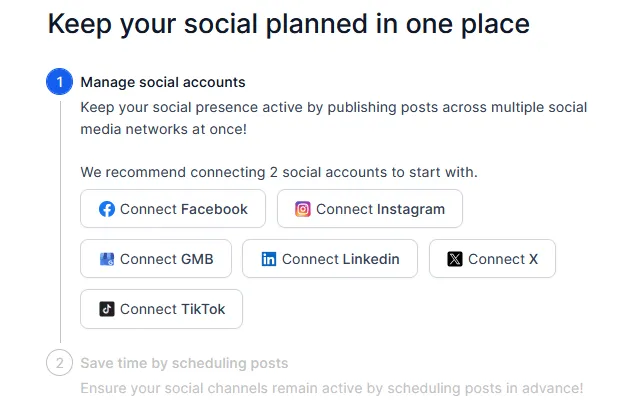Image resolution: width=625 pixels, height=419 pixels.
Task: Click the Connect Linkedin button text
Action: [340, 259]
